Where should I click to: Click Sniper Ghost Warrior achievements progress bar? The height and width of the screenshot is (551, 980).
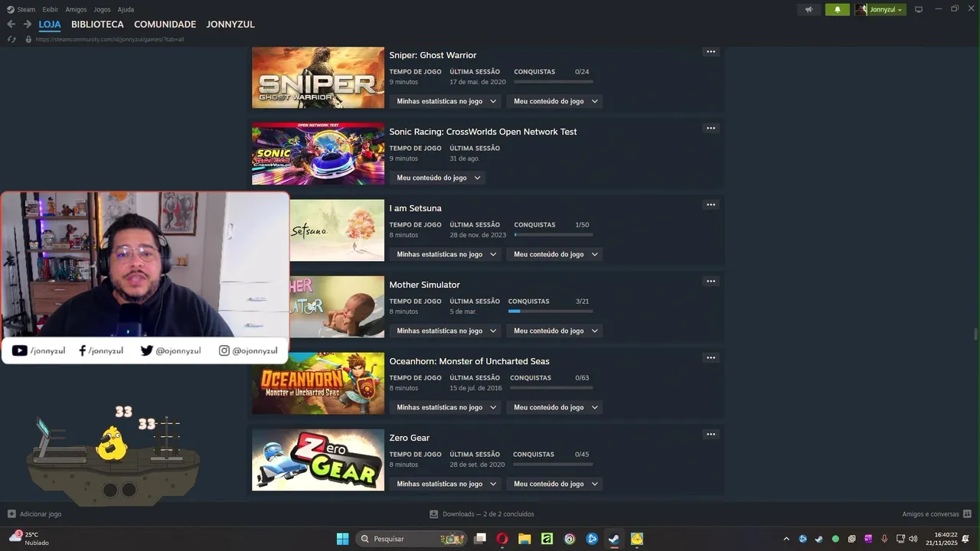pos(554,81)
